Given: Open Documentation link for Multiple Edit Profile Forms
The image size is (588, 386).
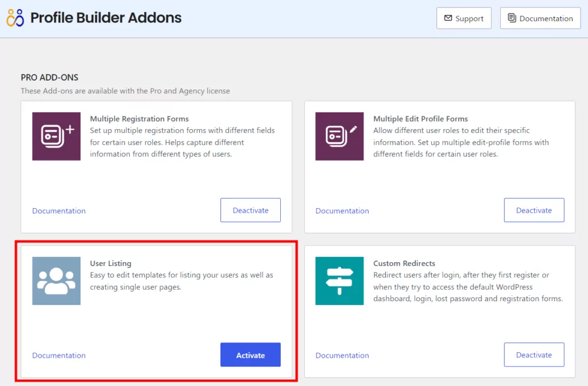Looking at the screenshot, I should [342, 211].
